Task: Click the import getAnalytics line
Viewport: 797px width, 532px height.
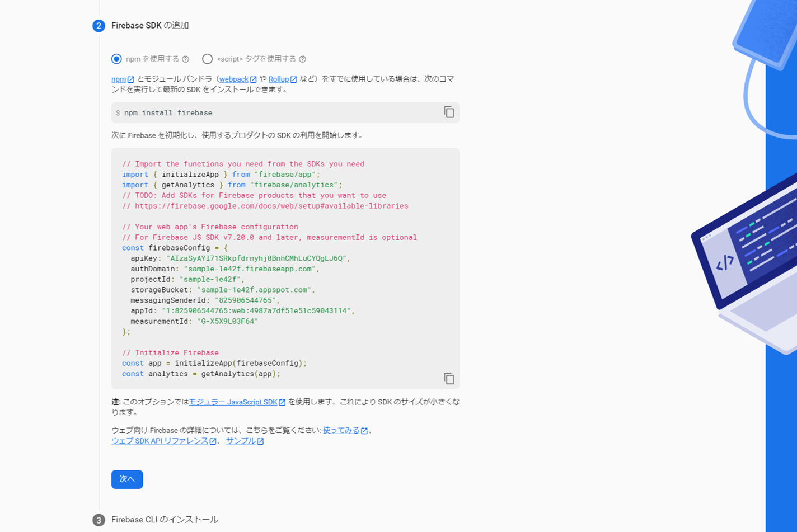Action: [x=232, y=185]
